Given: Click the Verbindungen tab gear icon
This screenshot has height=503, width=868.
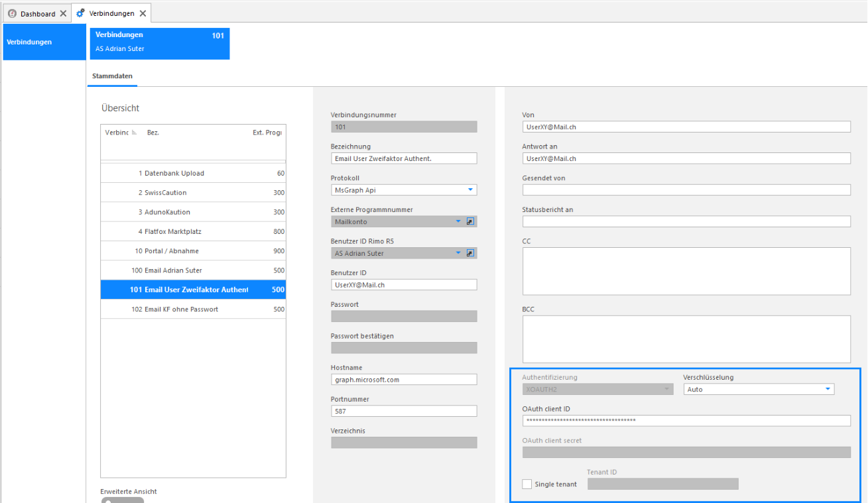Looking at the screenshot, I should [x=81, y=13].
